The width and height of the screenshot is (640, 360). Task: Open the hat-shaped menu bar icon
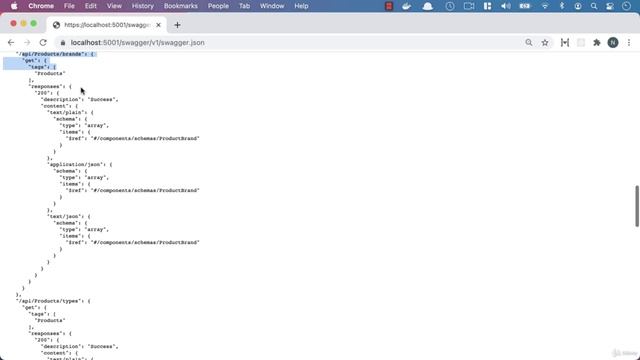(x=427, y=6)
